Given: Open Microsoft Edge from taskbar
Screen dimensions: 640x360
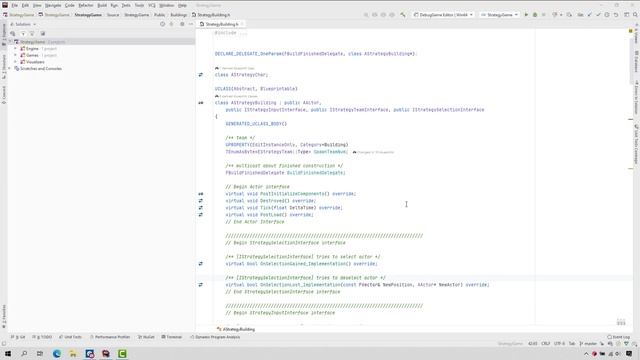Looking at the screenshot, I should (57, 353).
